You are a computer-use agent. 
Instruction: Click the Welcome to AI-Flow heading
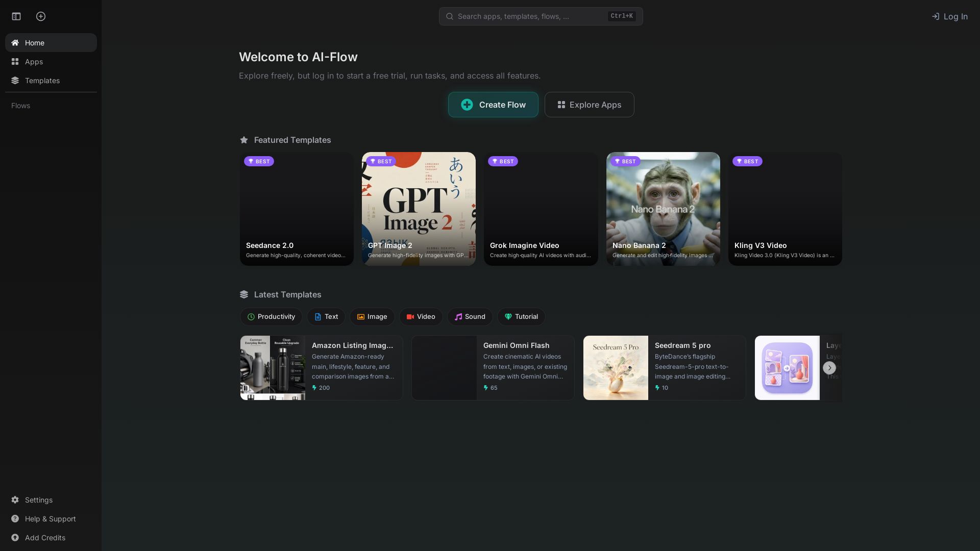click(x=298, y=57)
